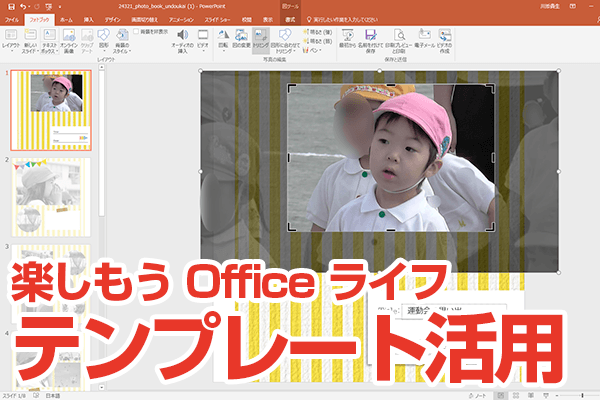
Task: Open the ファイル (File) tab
Action: [x=12, y=20]
